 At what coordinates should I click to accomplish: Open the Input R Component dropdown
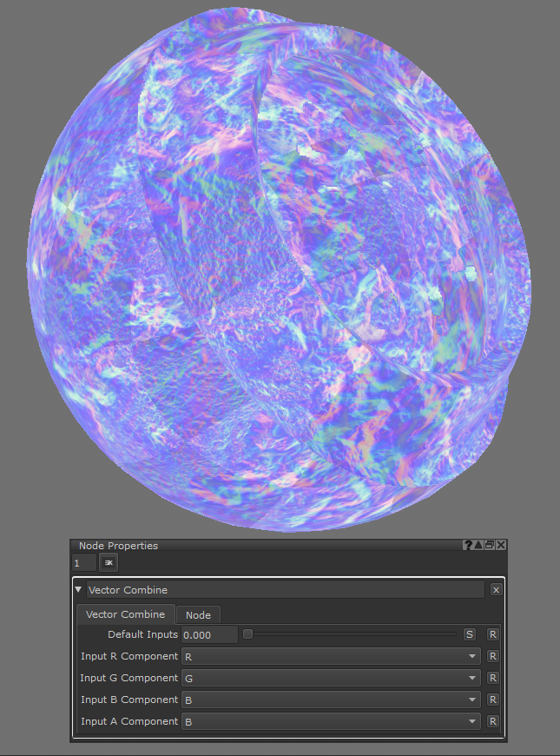pos(331,656)
